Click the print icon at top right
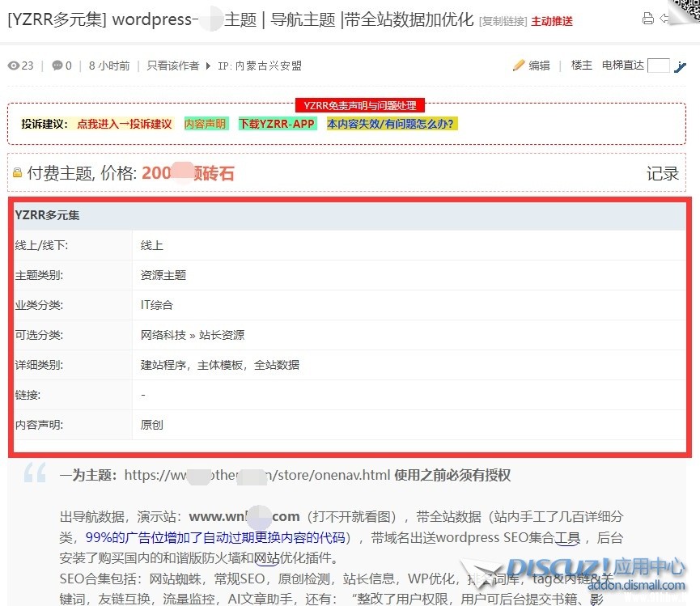This screenshot has width=700, height=606. point(647,19)
